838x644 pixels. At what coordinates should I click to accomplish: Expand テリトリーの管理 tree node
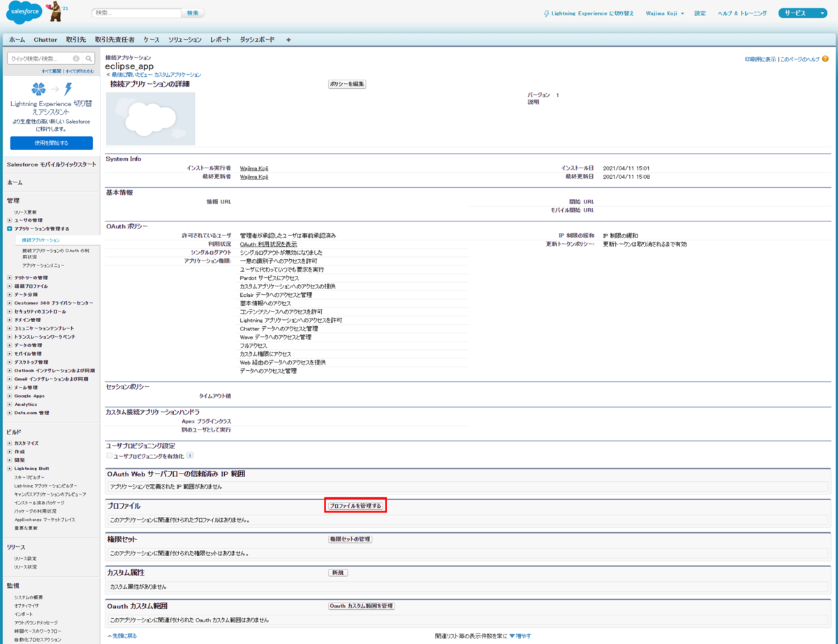[x=9, y=277]
